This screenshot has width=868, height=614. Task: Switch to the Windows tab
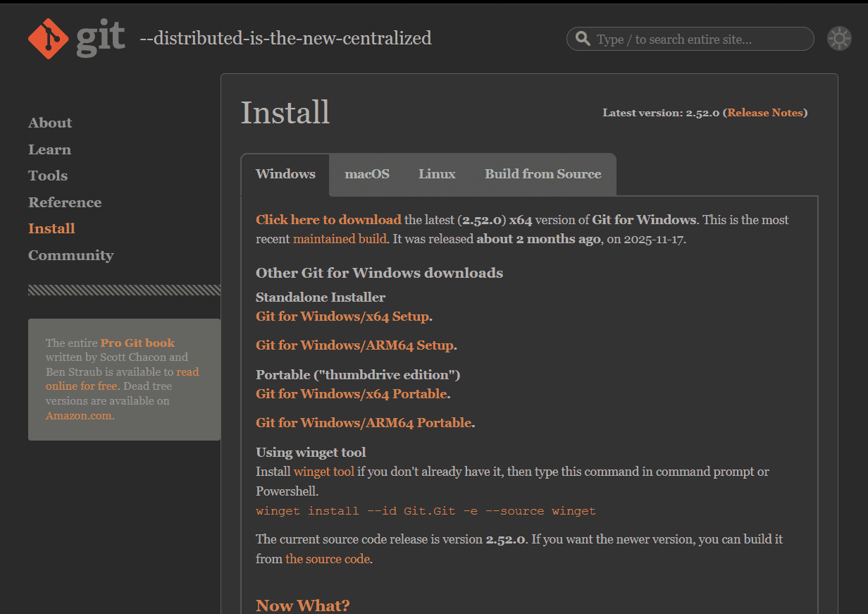[x=285, y=174]
